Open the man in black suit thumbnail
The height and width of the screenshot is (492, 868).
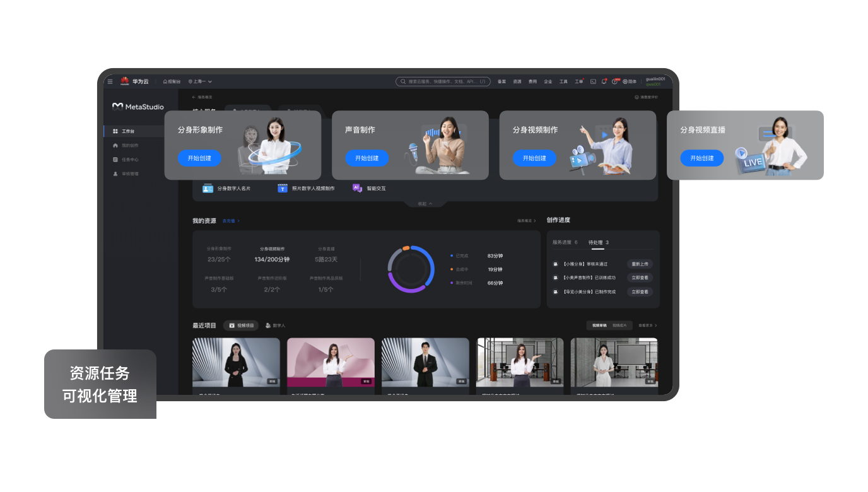[425, 362]
